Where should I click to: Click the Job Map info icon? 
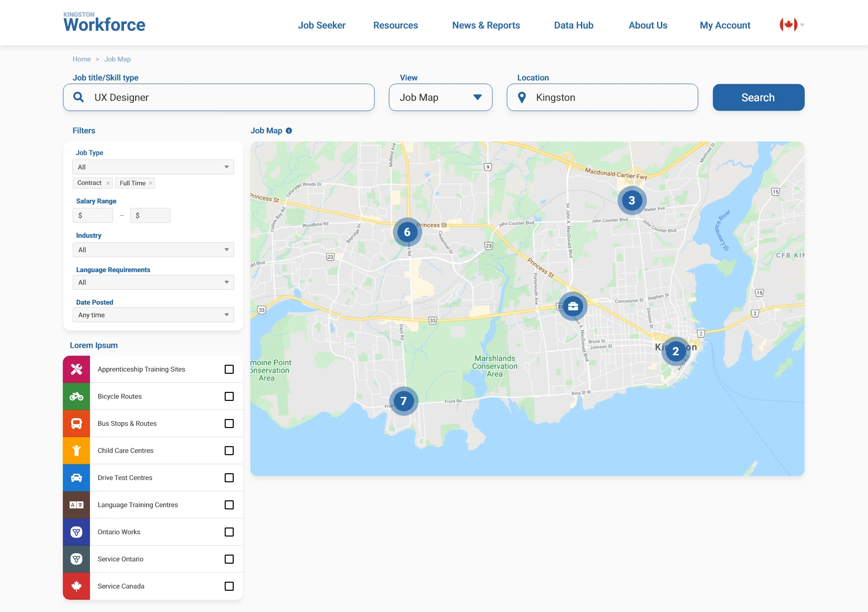point(289,131)
